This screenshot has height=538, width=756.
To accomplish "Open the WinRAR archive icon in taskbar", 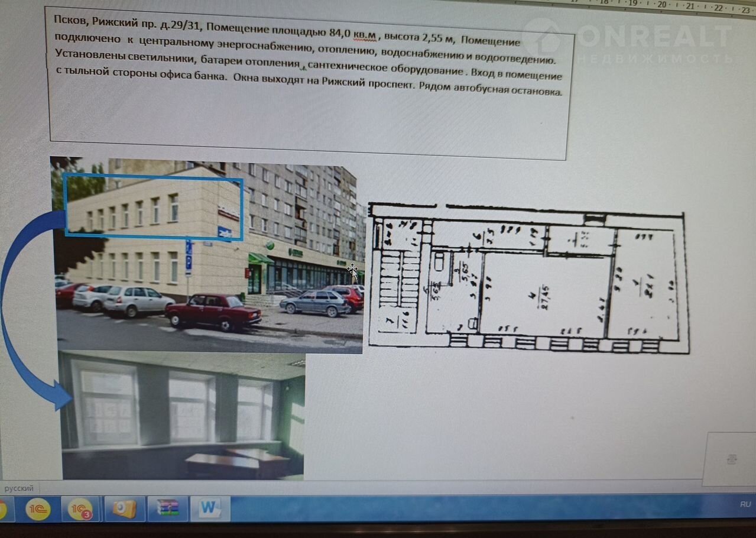I will (168, 508).
